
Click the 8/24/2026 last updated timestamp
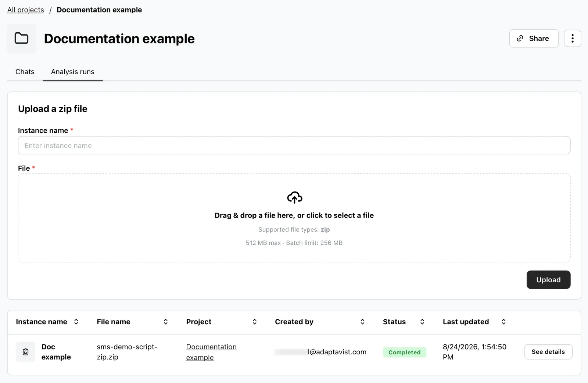point(474,352)
